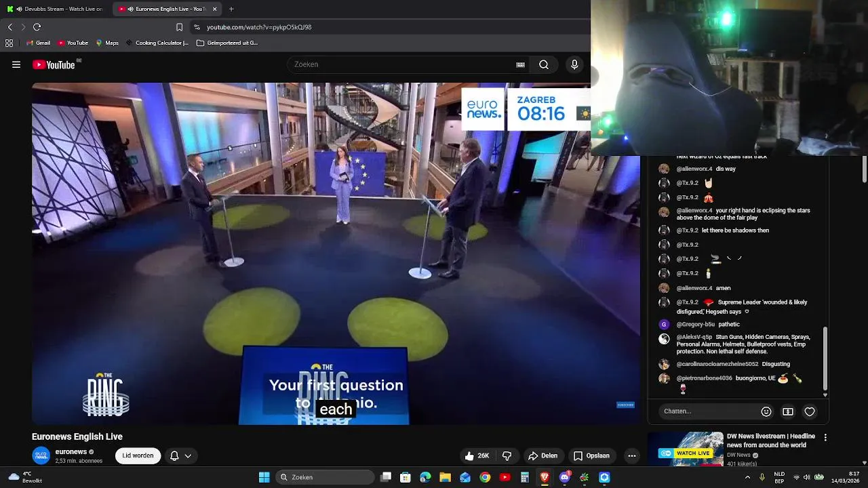The image size is (868, 488).
Task: Click the NLD BEP language indicator
Action: [780, 477]
